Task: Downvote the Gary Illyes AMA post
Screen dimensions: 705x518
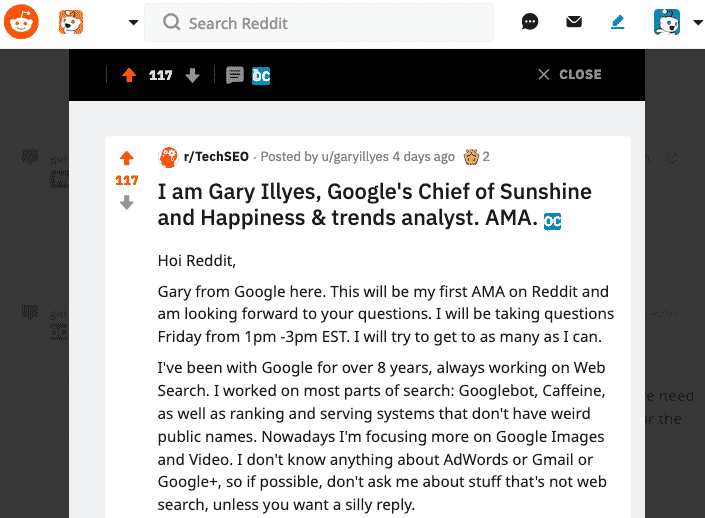Action: (127, 202)
